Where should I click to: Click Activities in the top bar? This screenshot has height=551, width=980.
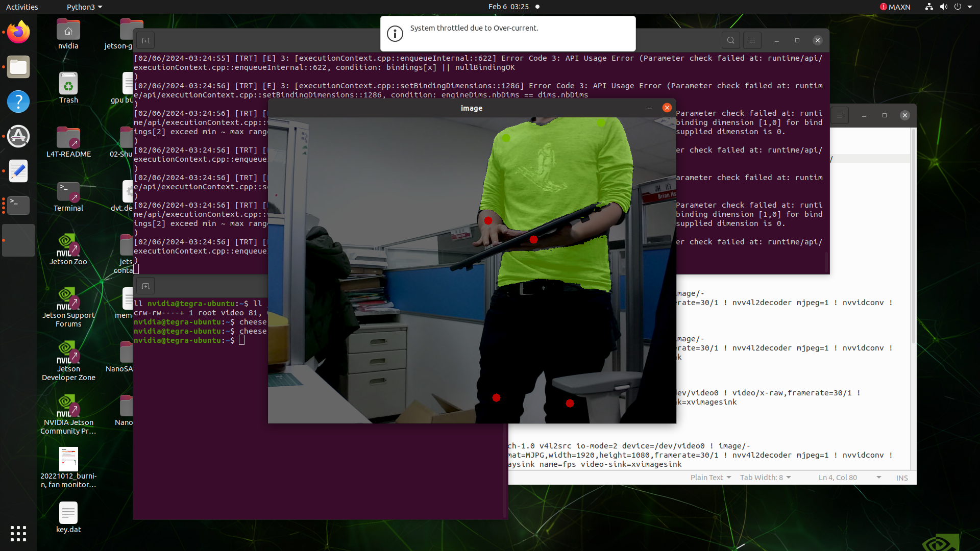click(x=22, y=7)
